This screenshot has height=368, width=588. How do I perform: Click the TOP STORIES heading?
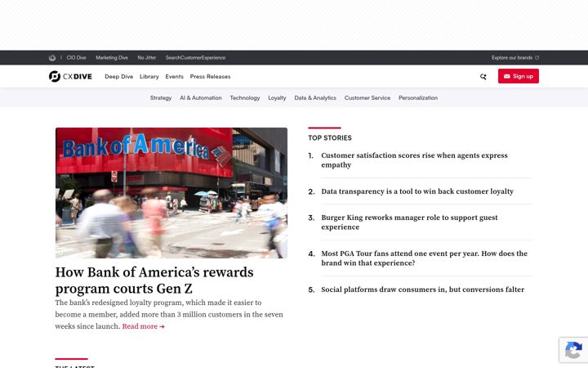coord(330,138)
